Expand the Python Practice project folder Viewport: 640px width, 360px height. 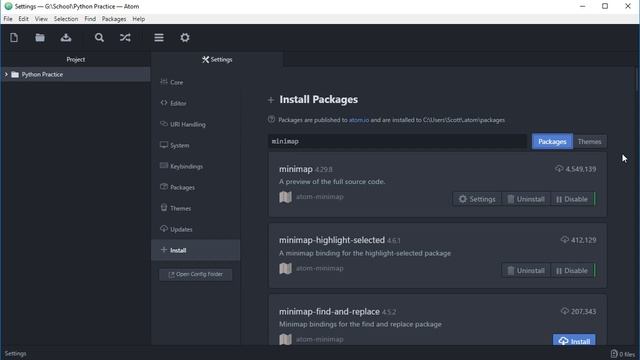click(6, 74)
